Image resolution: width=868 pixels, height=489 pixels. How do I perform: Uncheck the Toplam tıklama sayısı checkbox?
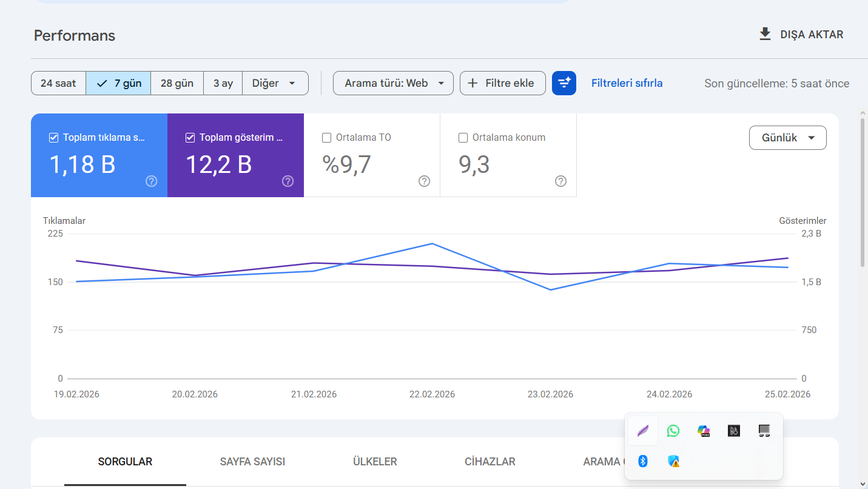point(53,138)
